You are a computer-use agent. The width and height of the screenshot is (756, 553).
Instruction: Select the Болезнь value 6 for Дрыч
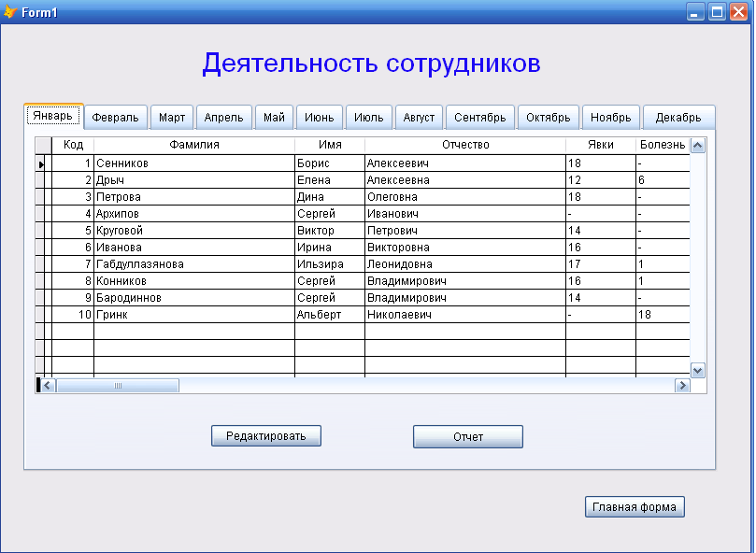[663, 180]
